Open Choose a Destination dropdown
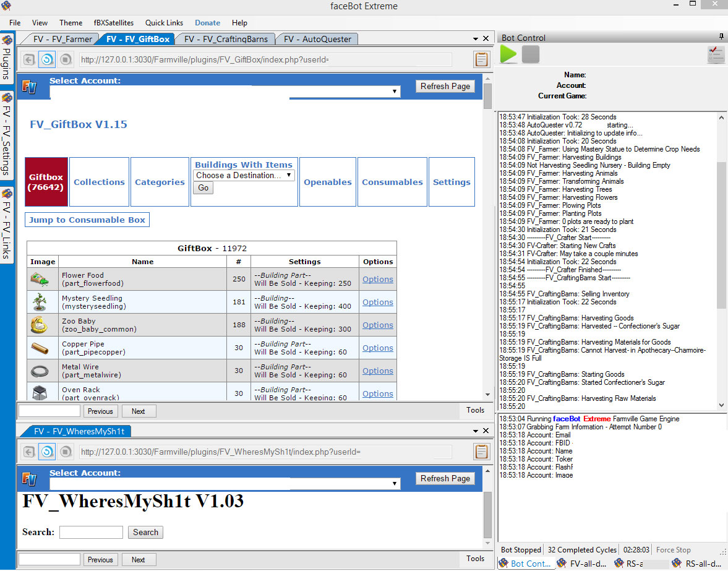 244,175
